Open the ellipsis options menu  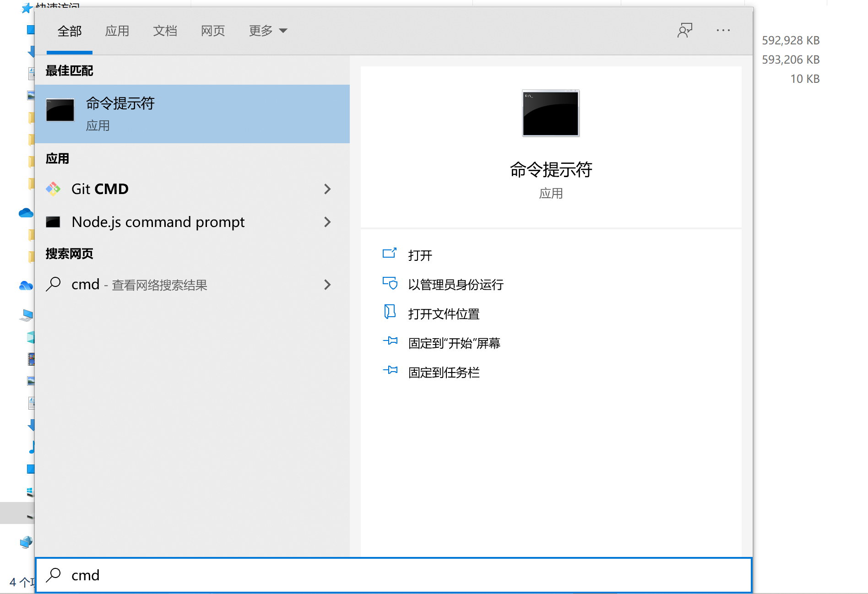click(722, 30)
